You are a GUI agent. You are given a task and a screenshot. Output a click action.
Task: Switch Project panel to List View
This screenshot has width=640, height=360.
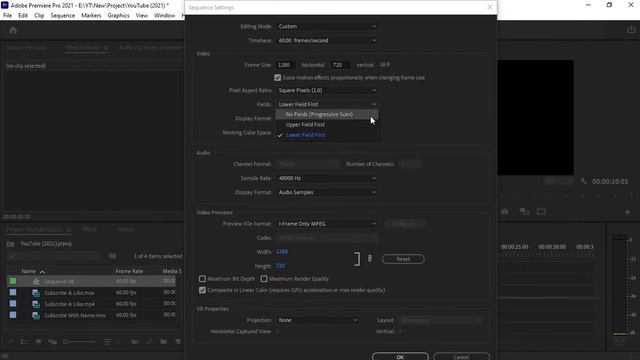point(24,342)
